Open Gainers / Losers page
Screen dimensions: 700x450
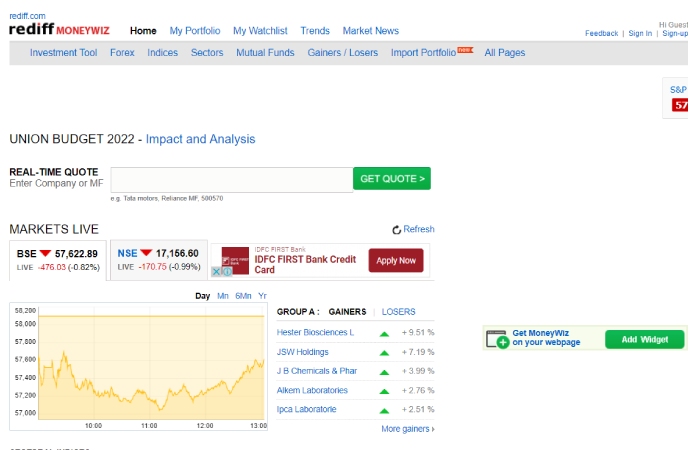coord(343,53)
